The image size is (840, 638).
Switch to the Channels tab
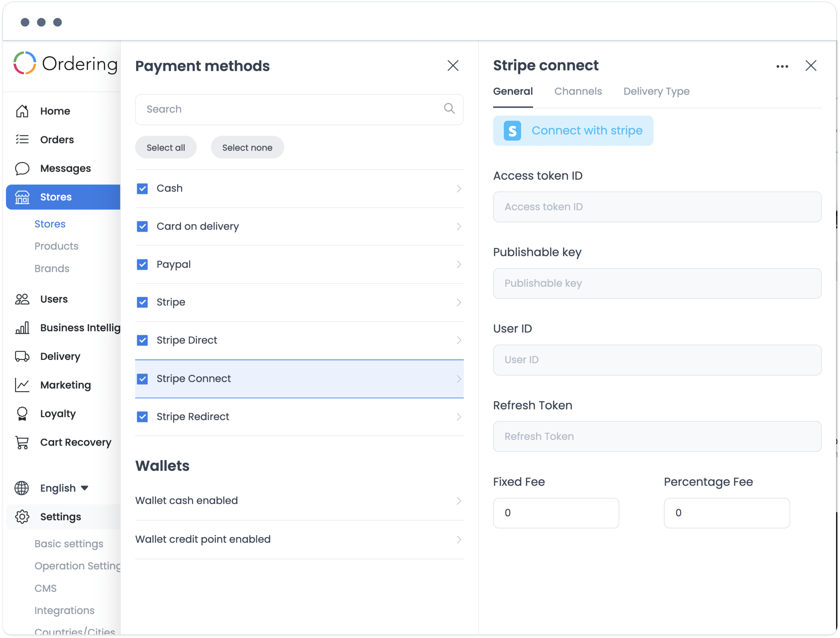click(x=578, y=91)
